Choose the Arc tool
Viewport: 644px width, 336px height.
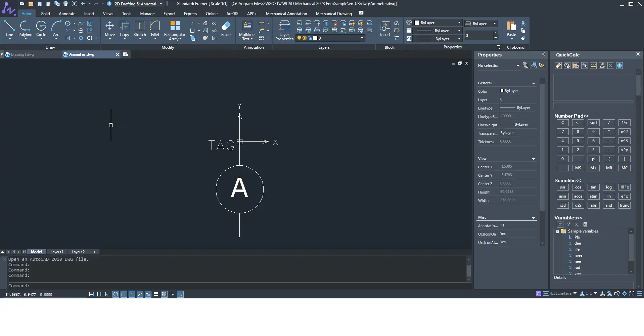tap(56, 29)
